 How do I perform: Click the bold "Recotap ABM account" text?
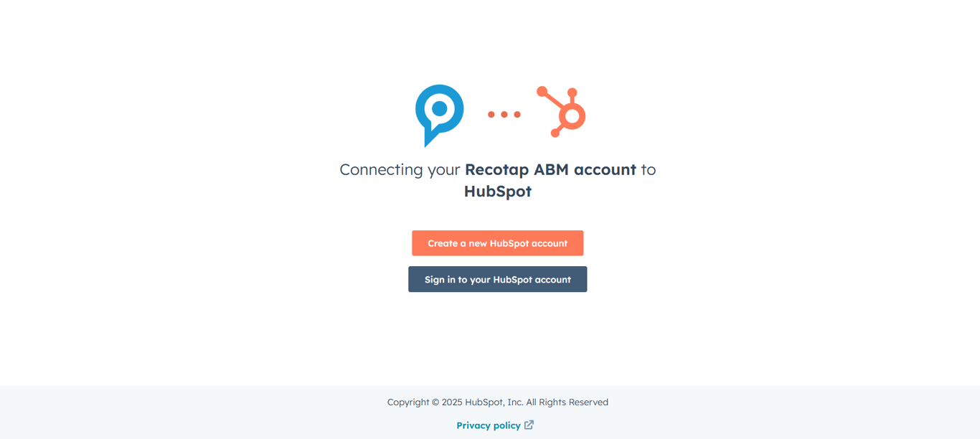click(550, 169)
